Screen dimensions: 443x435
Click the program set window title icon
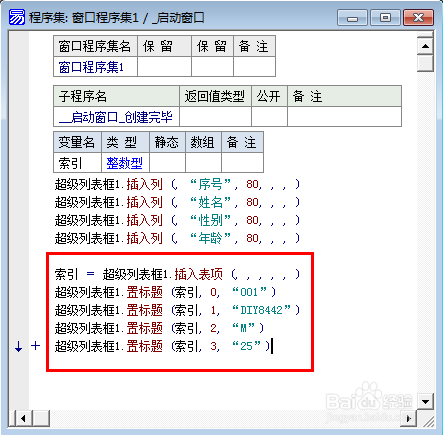click(17, 17)
